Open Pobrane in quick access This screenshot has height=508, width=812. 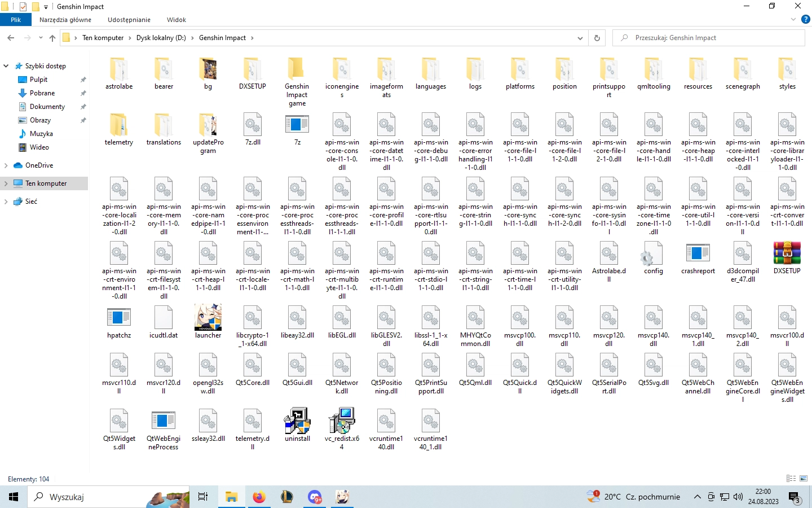tap(42, 93)
